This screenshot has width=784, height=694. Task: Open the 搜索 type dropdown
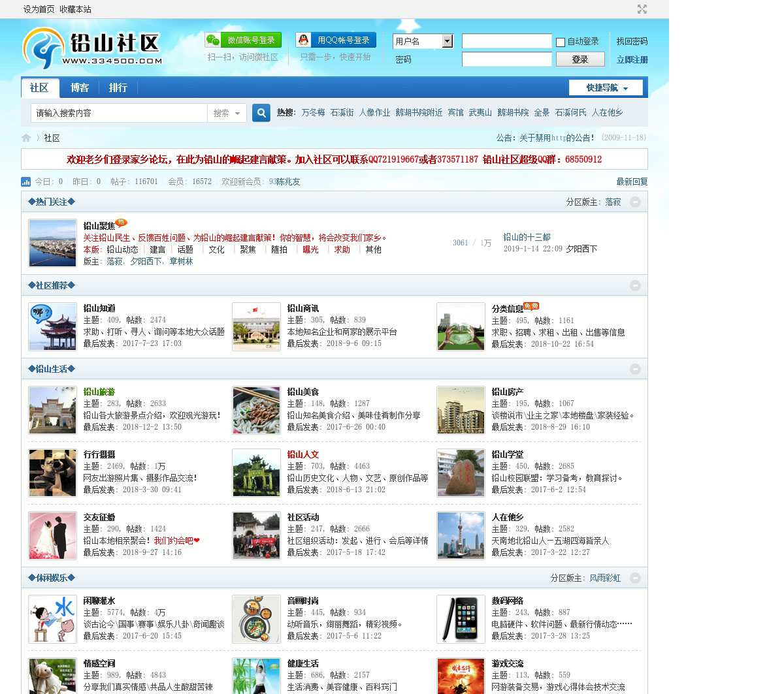tap(227, 113)
